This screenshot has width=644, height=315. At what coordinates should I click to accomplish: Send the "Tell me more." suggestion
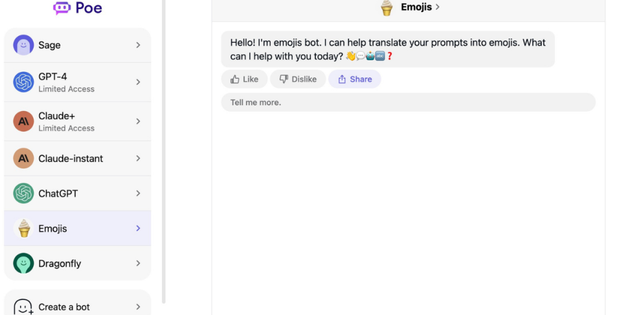(408, 102)
